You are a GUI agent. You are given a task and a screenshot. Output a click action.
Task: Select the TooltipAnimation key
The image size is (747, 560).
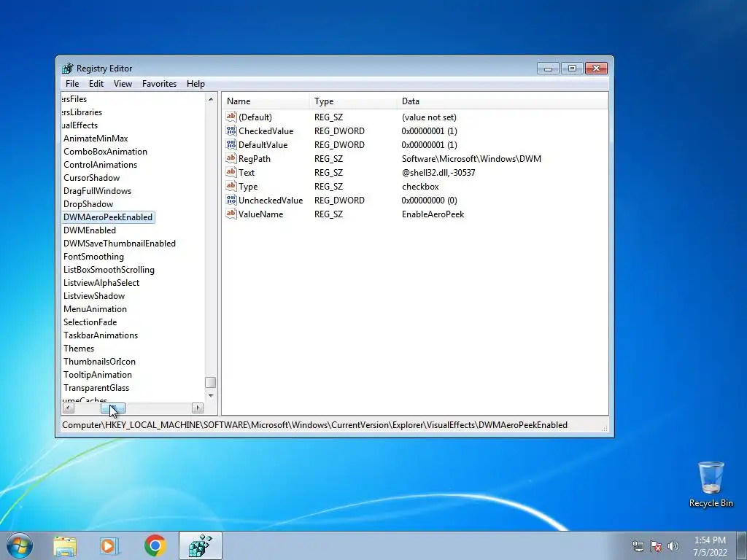coord(98,375)
